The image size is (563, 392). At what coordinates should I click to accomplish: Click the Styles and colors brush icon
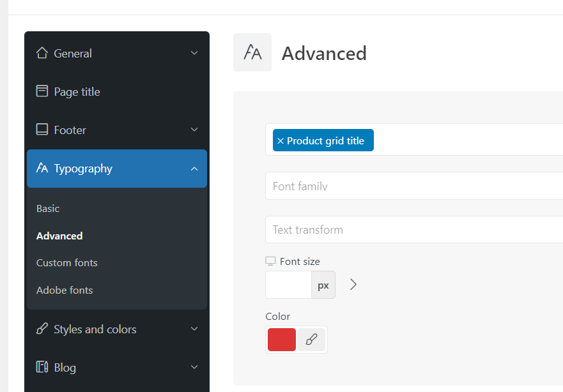point(42,329)
